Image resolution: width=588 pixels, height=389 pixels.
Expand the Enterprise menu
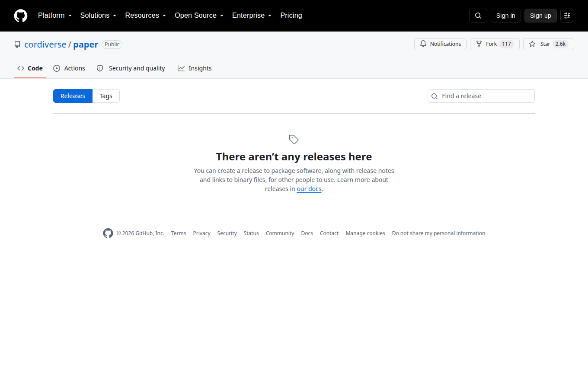[x=252, y=16]
